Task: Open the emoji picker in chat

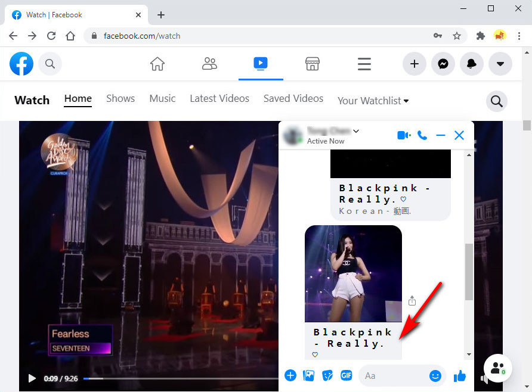Action: tap(435, 375)
